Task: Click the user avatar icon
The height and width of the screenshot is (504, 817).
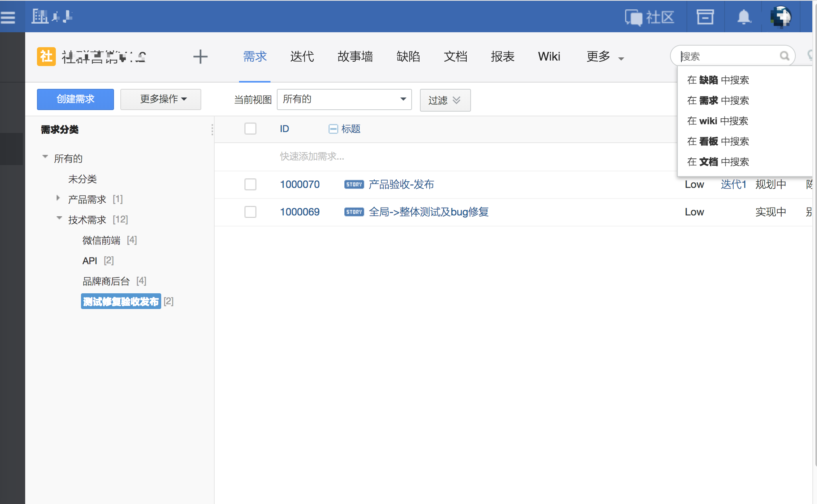Action: pos(781,17)
